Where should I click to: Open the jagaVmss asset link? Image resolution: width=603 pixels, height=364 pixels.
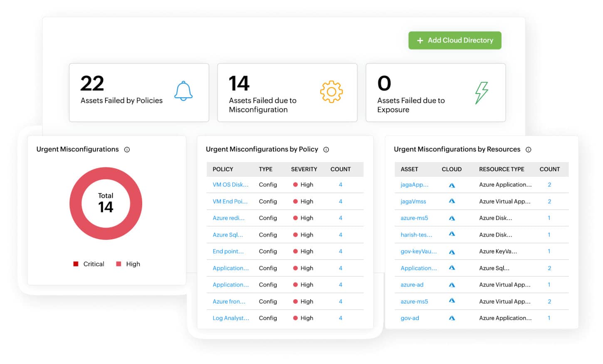[413, 201]
